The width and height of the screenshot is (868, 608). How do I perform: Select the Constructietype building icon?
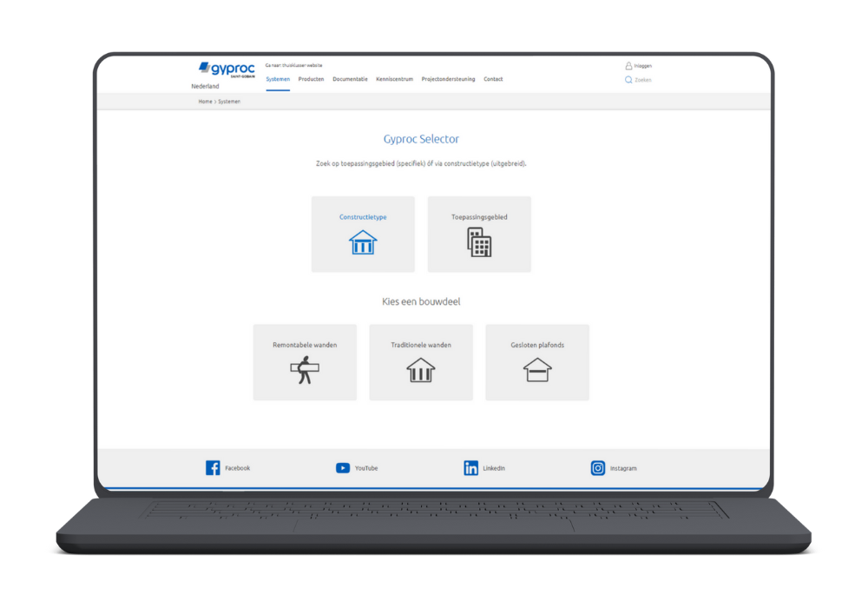tap(363, 242)
